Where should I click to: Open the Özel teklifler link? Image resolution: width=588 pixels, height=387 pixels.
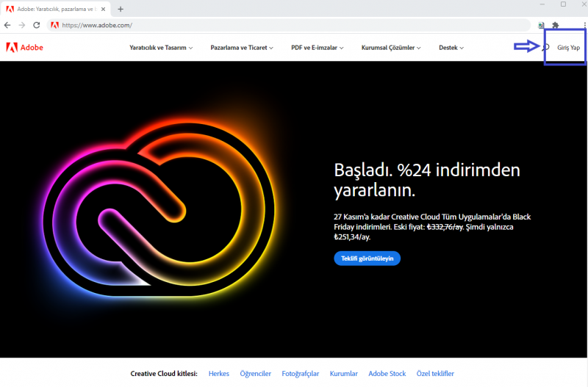(x=435, y=374)
